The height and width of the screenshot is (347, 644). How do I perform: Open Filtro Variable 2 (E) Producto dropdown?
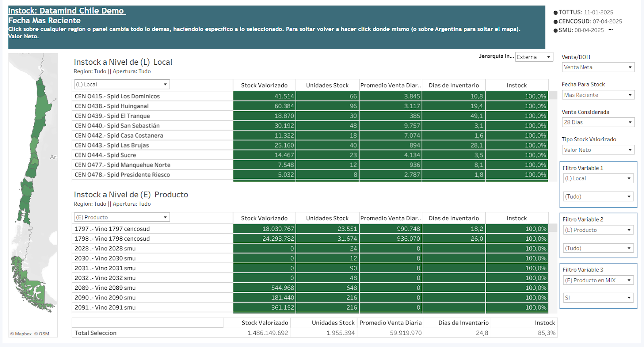coord(629,230)
